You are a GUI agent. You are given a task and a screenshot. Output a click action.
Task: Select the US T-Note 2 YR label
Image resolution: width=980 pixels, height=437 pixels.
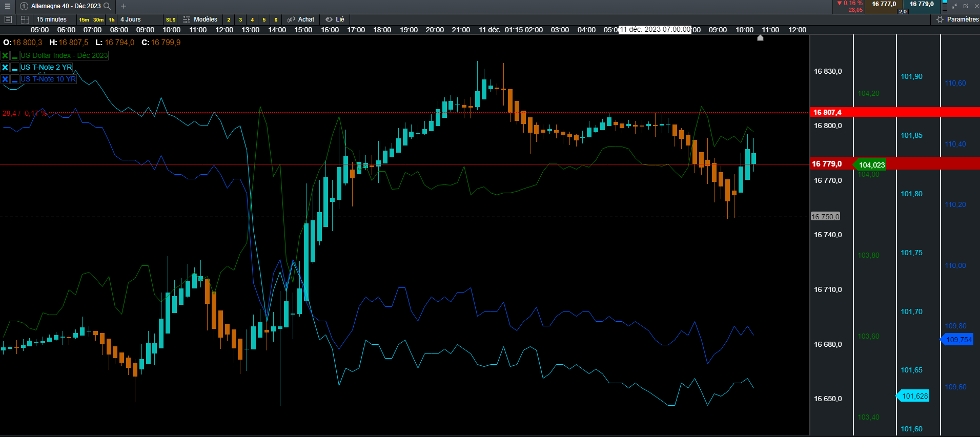pyautogui.click(x=46, y=67)
